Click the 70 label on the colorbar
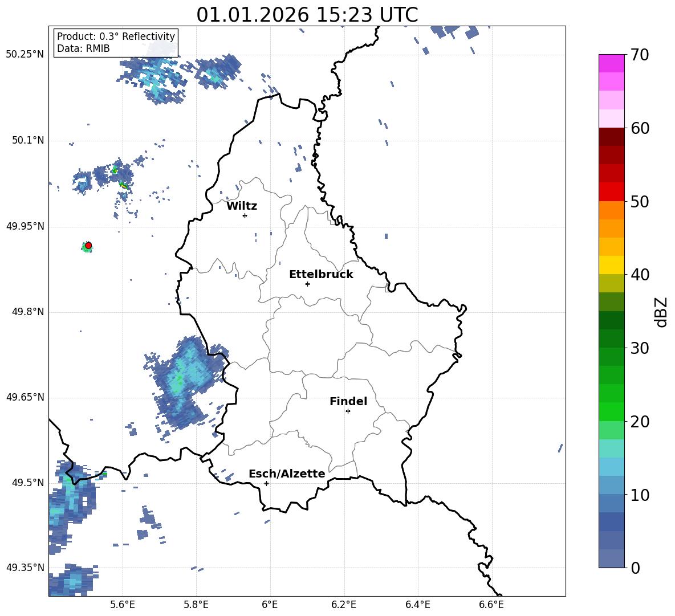The height and width of the screenshot is (616, 675). 640,55
